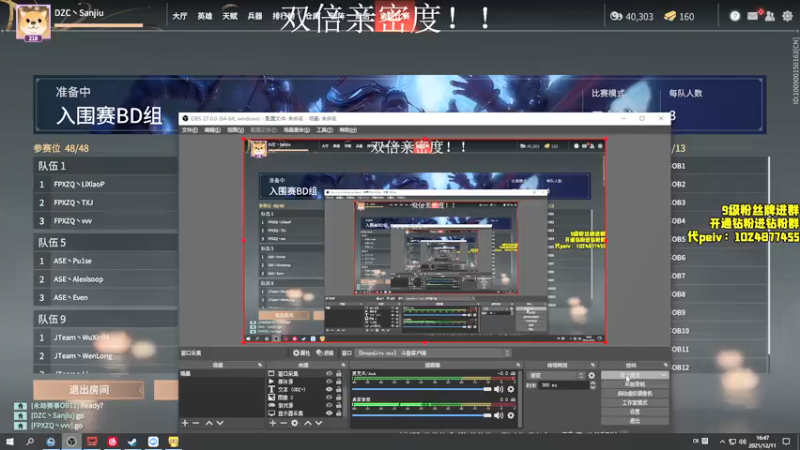Open the game help question mark icon

point(735,16)
